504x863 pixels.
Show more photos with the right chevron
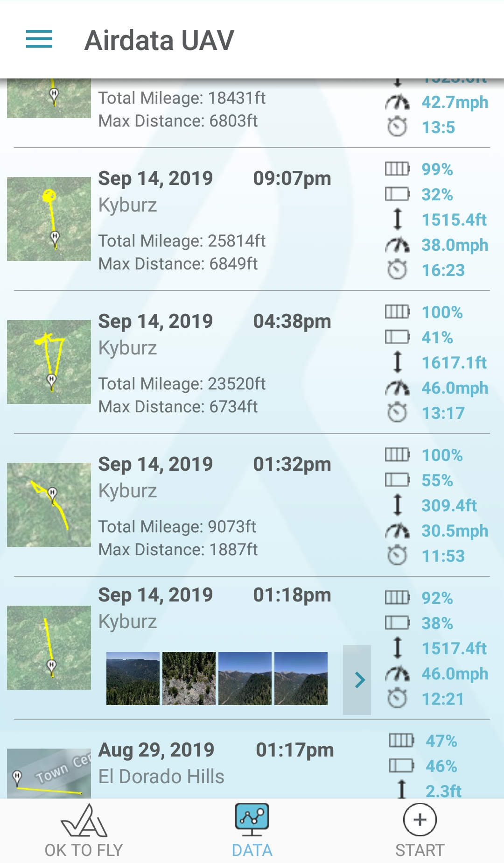pos(357,680)
